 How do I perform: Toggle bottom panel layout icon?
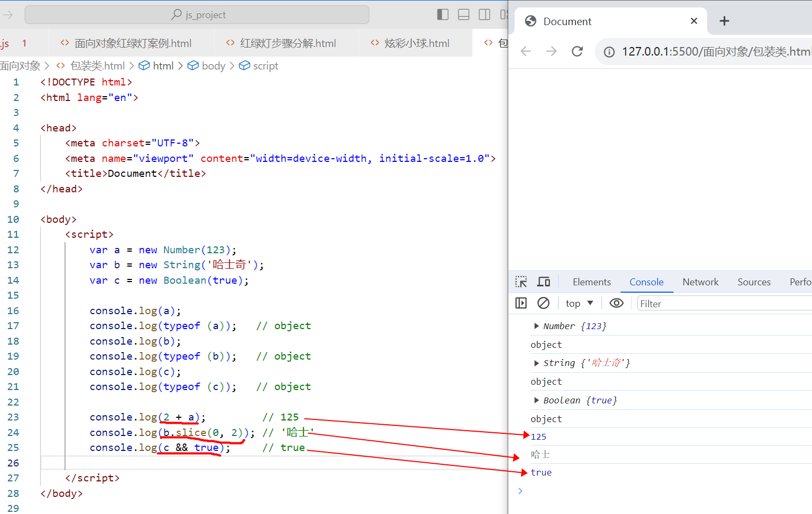464,14
